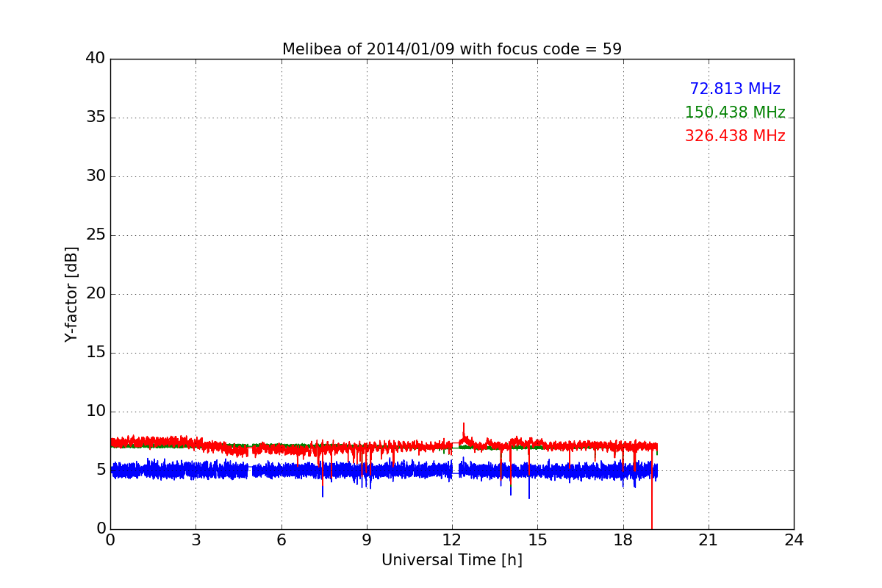Click the x-axis tick label 9
The width and height of the screenshot is (882, 588).
367,540
